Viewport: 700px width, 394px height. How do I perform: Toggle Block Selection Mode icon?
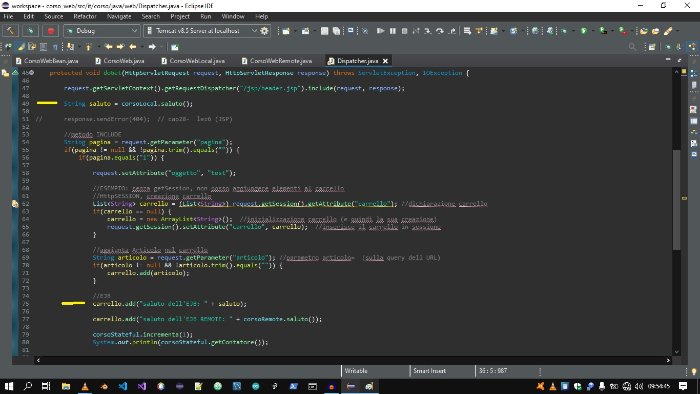43,46
